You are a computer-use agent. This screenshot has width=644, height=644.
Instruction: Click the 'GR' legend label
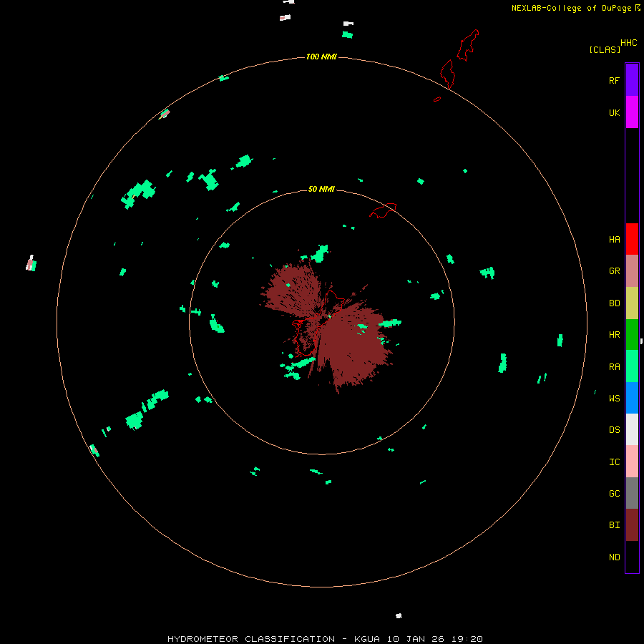click(x=614, y=271)
